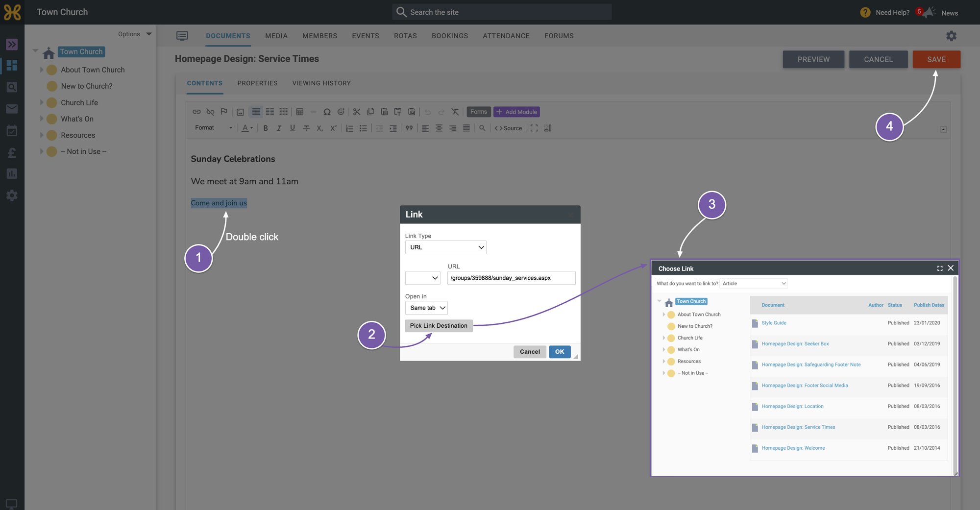The height and width of the screenshot is (510, 980).
Task: Click the insert link icon in editor toolbar
Action: [x=196, y=112]
